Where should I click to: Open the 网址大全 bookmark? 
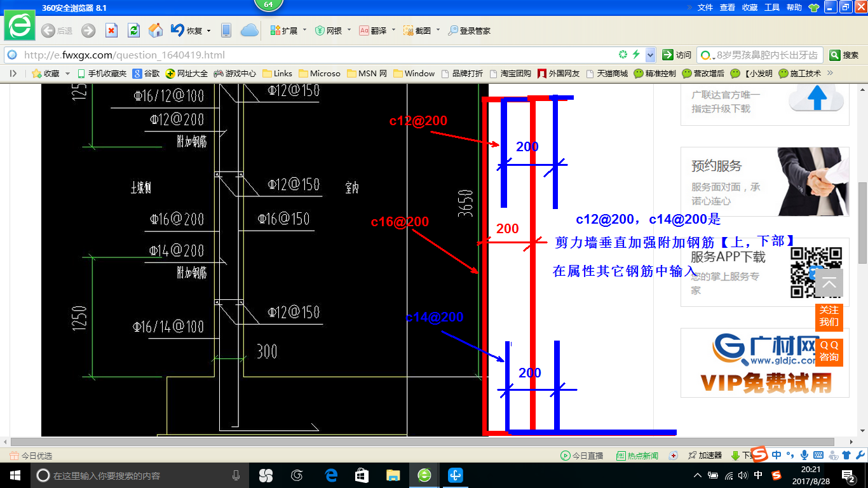click(187, 74)
